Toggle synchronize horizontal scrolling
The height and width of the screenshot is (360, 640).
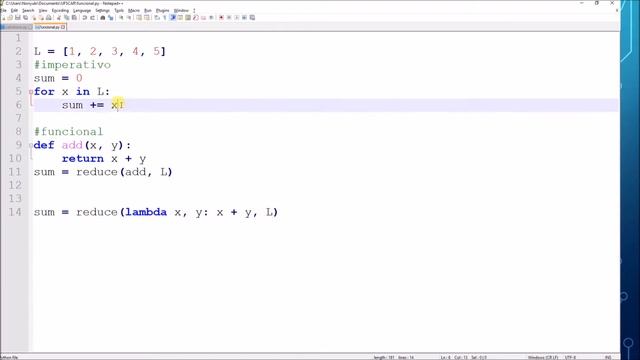click(x=147, y=18)
